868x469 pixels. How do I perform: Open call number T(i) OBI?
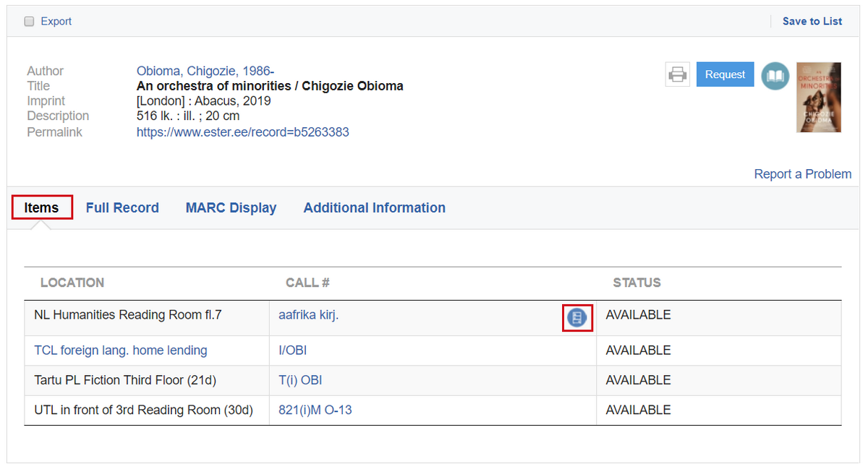(300, 380)
